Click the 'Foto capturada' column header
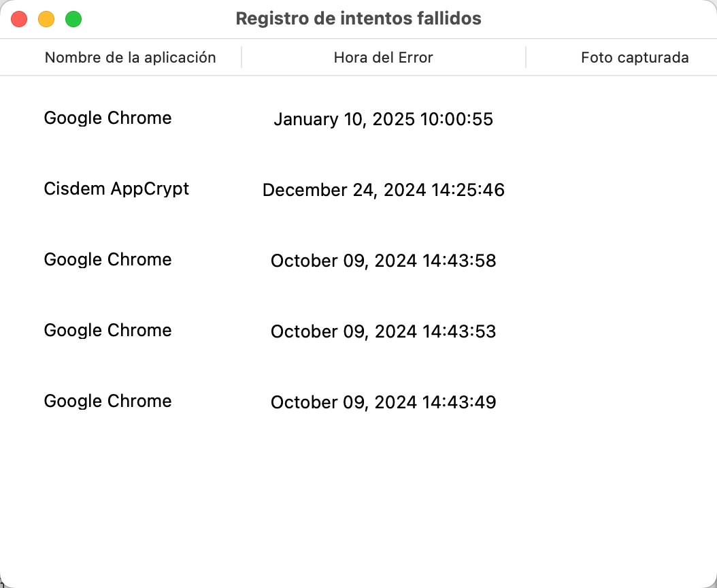Image resolution: width=717 pixels, height=588 pixels. [635, 57]
